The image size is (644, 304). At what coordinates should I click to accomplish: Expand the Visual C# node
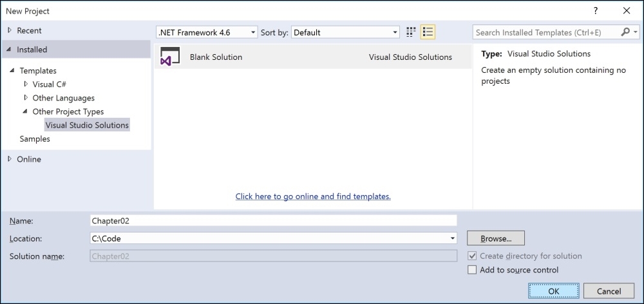pos(26,84)
